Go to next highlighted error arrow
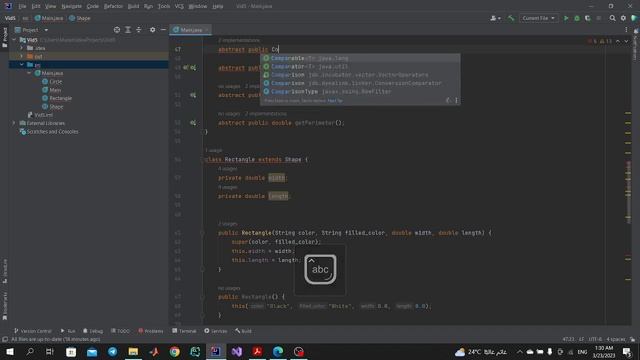640x360 pixels. click(626, 41)
